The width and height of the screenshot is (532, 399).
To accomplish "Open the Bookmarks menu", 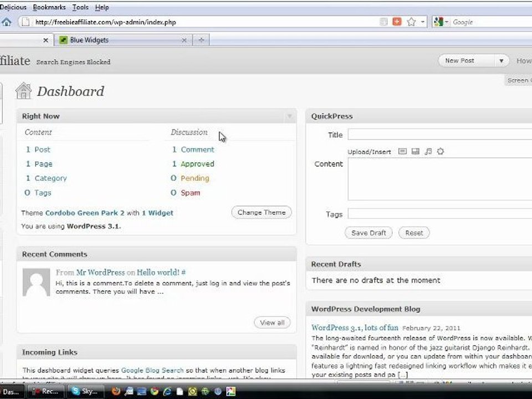I will click(49, 7).
